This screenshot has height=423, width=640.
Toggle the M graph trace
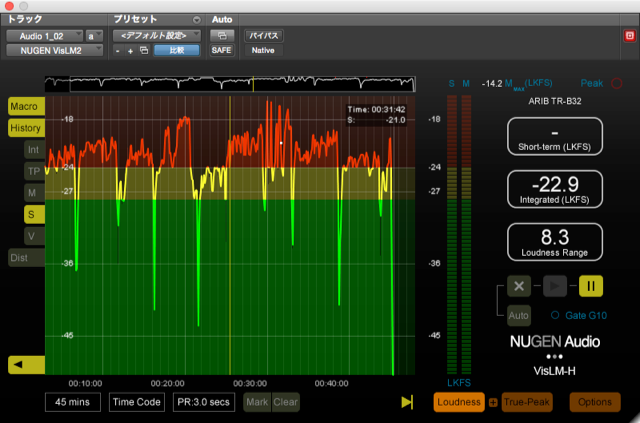pos(34,193)
